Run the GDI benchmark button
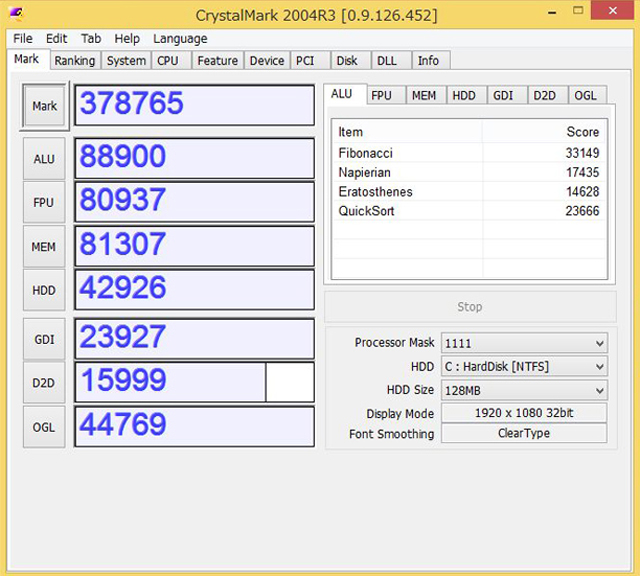 coord(44,339)
